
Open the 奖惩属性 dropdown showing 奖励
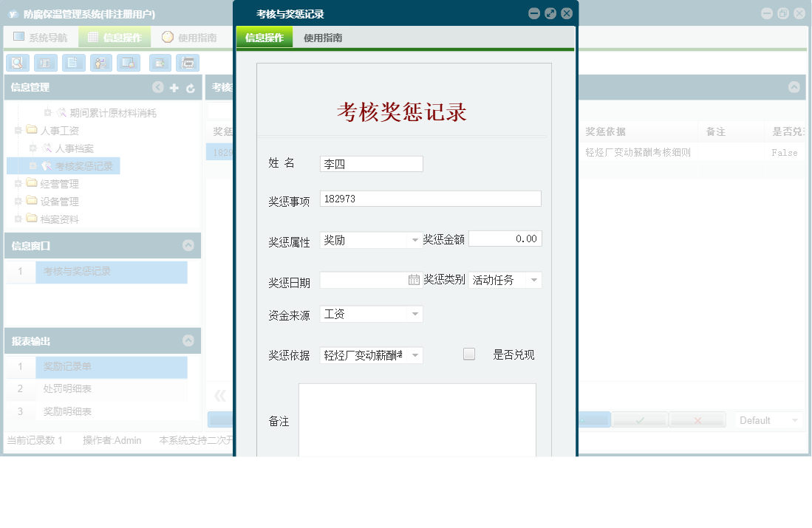(416, 239)
